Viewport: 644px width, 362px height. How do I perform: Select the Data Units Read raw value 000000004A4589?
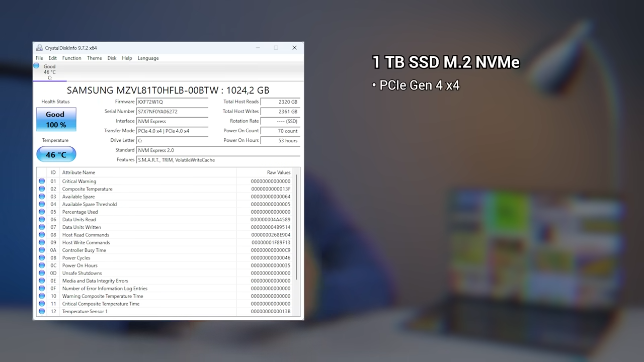tap(271, 220)
